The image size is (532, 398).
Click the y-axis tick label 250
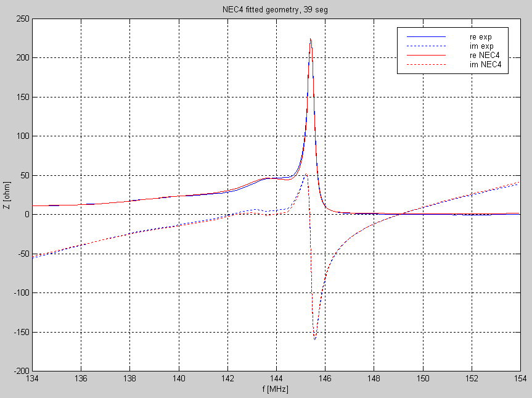point(23,19)
